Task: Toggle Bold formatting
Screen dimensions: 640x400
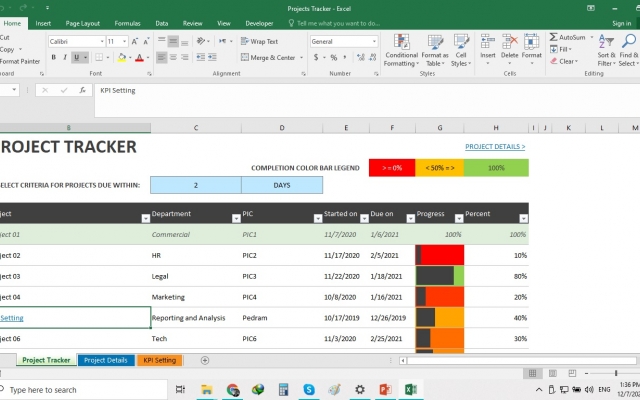Action: tap(53, 58)
